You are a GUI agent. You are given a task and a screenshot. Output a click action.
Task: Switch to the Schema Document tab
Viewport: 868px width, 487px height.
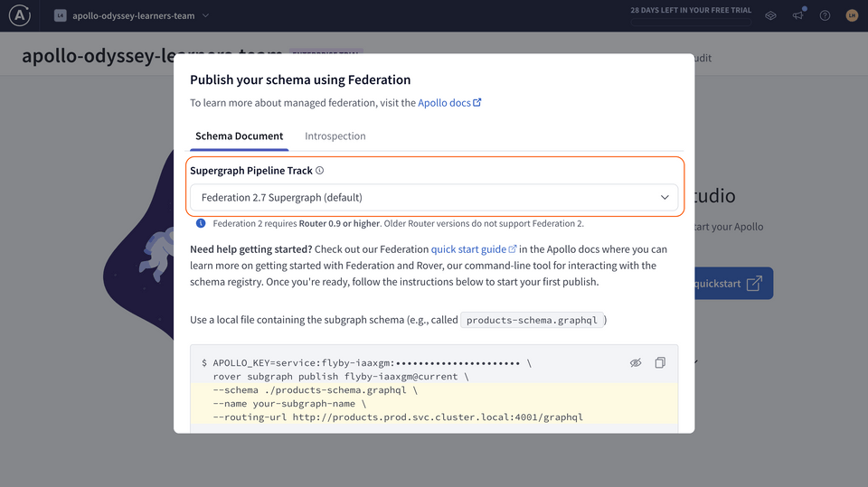239,136
